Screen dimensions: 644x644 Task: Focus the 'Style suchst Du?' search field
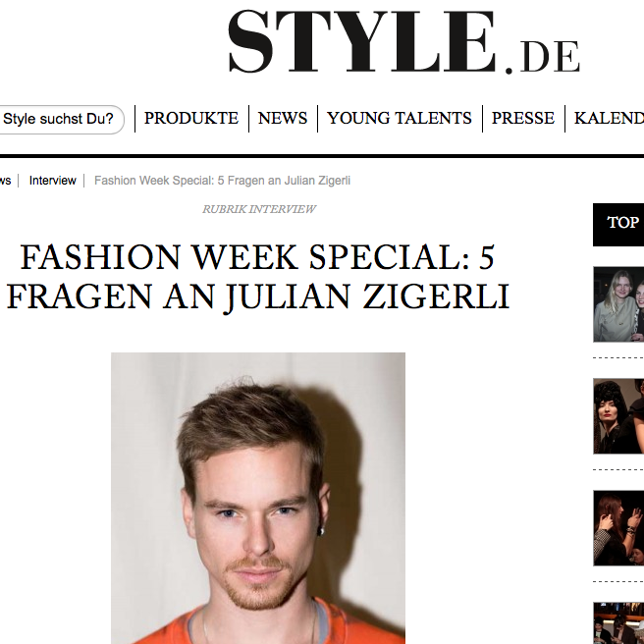click(x=61, y=119)
